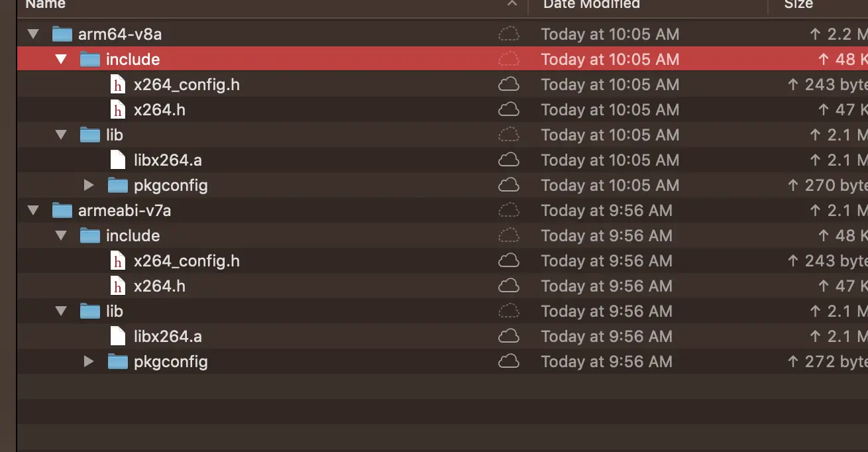The image size is (868, 452).
Task: Click the libx264.a file icon in arm64-v8a
Action: [x=118, y=160]
